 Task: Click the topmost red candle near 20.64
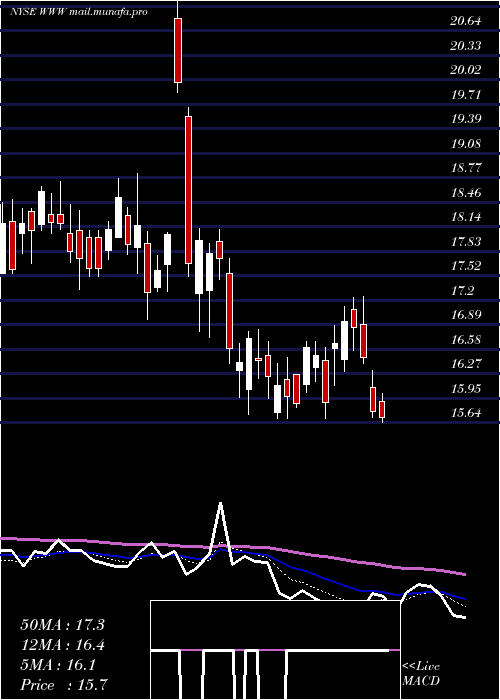(x=178, y=50)
